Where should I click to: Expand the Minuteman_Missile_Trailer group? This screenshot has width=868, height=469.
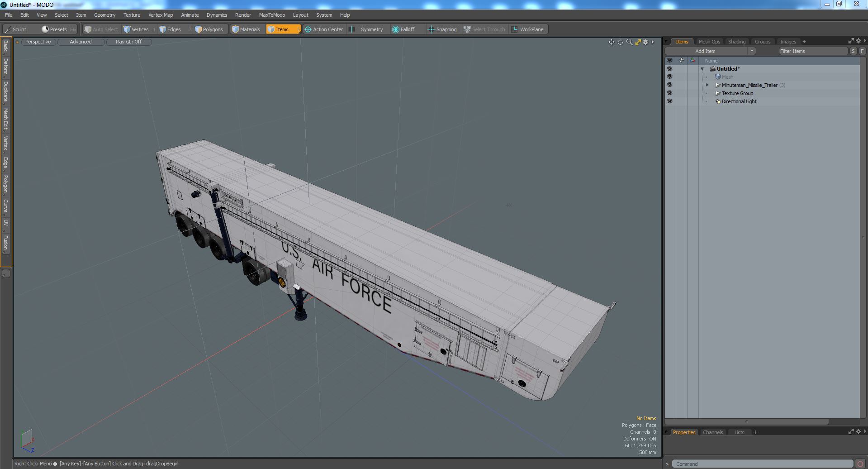pyautogui.click(x=708, y=85)
